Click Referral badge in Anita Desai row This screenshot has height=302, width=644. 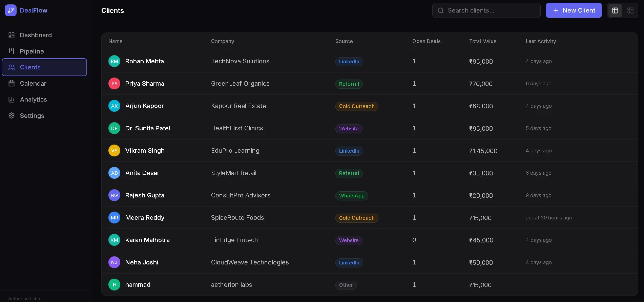click(349, 173)
